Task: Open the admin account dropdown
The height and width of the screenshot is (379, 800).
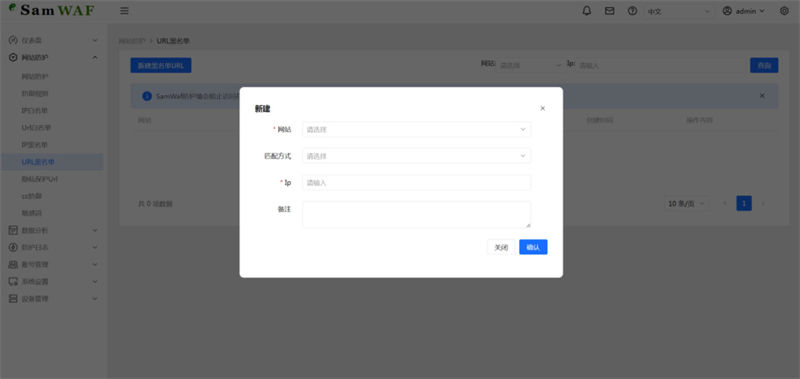Action: 744,11
